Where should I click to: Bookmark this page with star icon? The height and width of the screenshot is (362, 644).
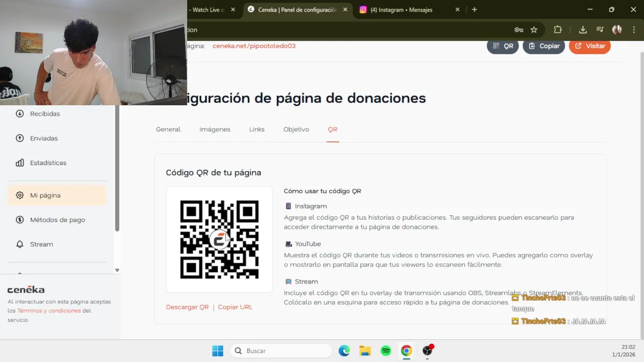pos(534,30)
